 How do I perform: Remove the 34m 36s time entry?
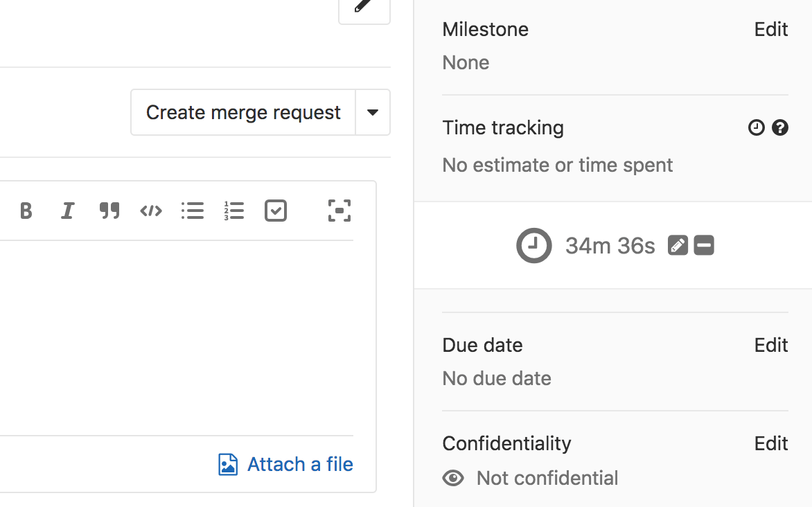pyautogui.click(x=704, y=245)
